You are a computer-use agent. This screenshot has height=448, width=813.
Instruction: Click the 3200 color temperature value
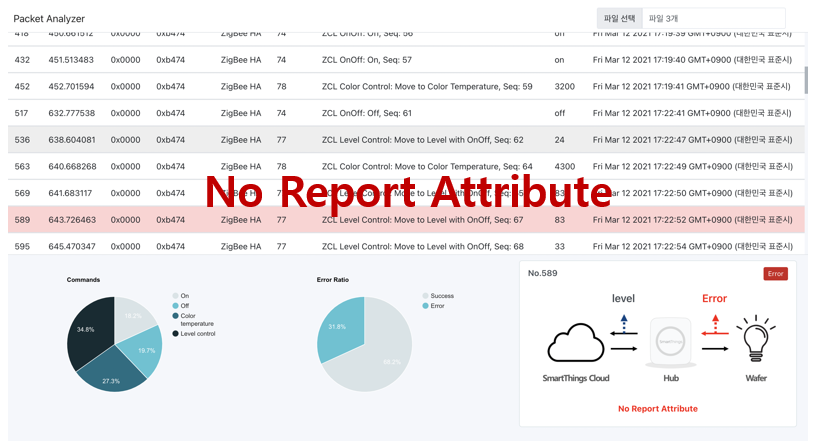coord(565,87)
